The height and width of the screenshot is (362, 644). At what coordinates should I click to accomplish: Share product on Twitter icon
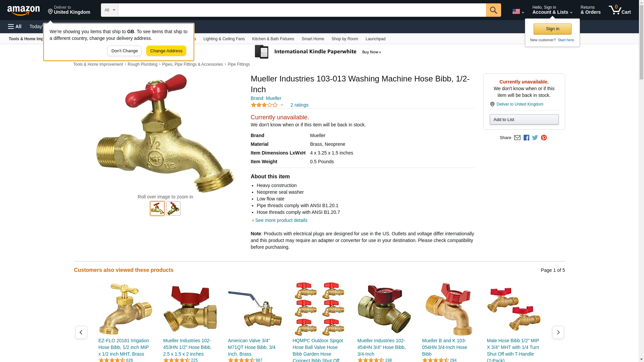[x=535, y=138]
